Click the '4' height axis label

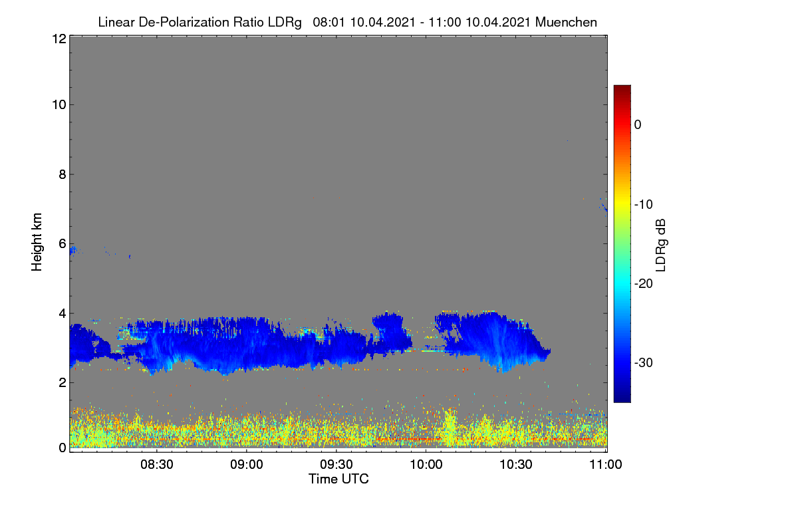(62, 313)
